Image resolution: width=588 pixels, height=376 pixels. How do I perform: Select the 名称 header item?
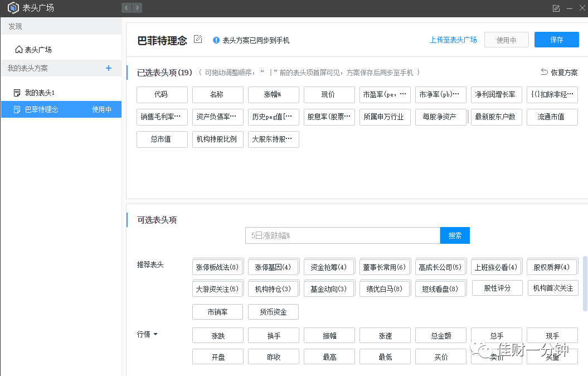coord(218,95)
